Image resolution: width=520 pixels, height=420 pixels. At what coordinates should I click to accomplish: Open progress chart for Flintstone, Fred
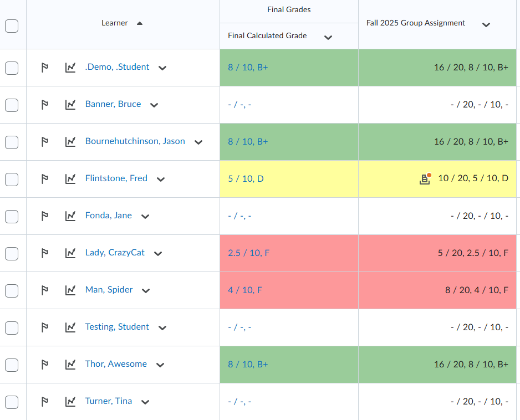pyautogui.click(x=70, y=179)
